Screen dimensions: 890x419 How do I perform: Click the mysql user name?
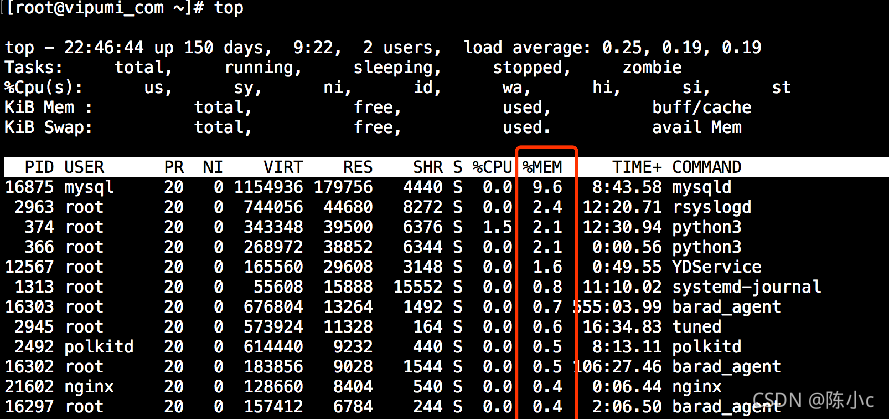pyautogui.click(x=89, y=187)
